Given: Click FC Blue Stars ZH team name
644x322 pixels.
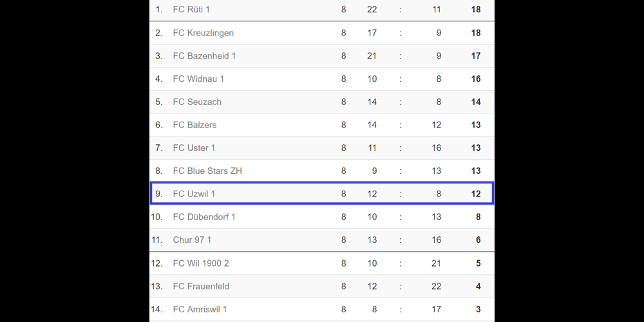Looking at the screenshot, I should pyautogui.click(x=207, y=171).
